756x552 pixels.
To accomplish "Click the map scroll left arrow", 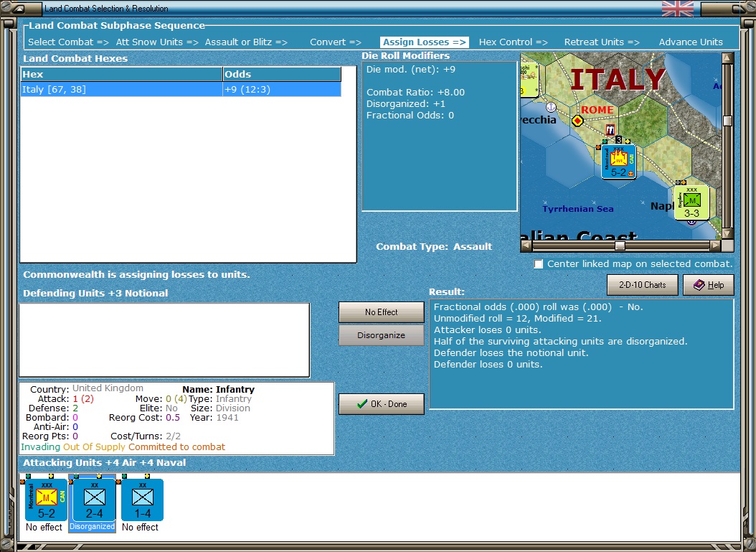I will (526, 246).
